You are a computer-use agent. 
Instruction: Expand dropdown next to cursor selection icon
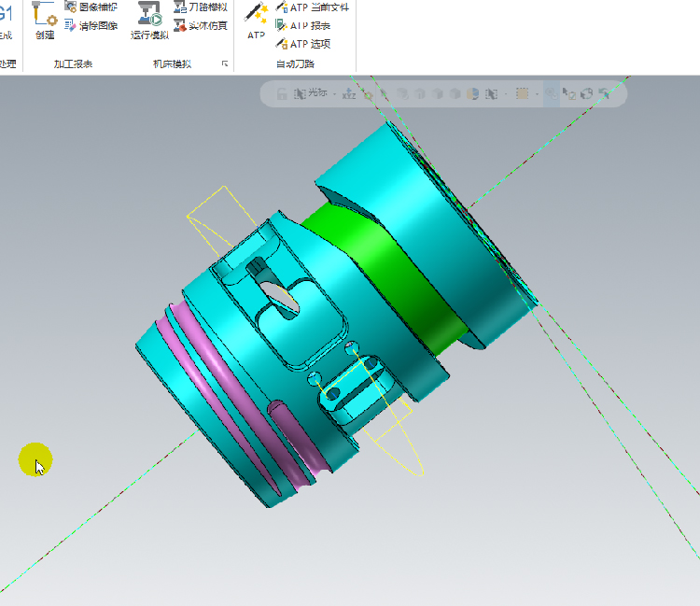506,94
